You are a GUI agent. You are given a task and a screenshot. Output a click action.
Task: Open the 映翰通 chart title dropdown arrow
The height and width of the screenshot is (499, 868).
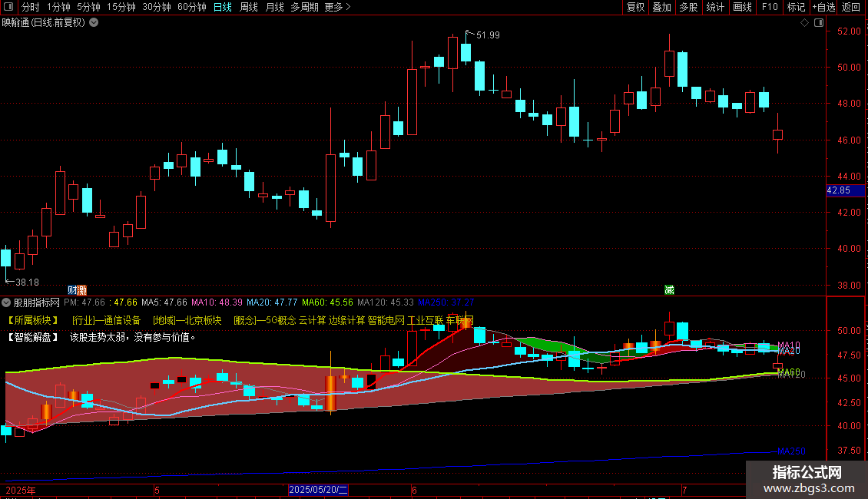pyautogui.click(x=94, y=23)
